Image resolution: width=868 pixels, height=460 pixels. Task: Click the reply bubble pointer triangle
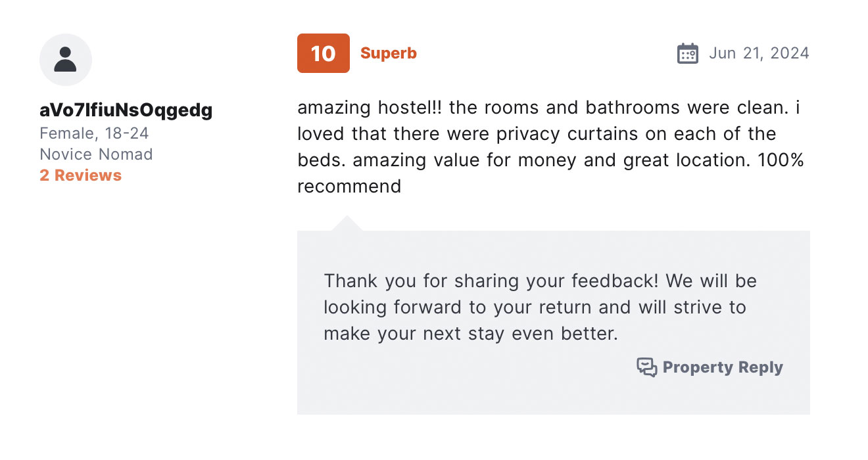(x=347, y=223)
